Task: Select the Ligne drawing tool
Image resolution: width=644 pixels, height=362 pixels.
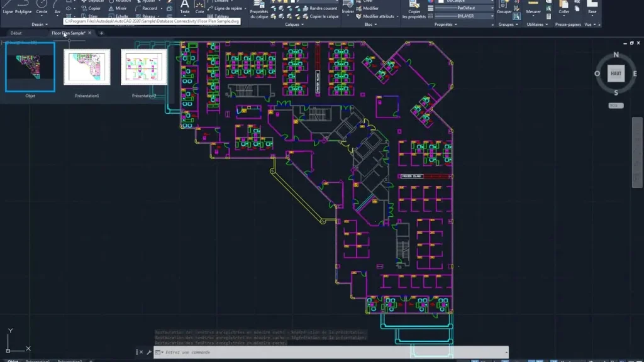Action: 8,8
